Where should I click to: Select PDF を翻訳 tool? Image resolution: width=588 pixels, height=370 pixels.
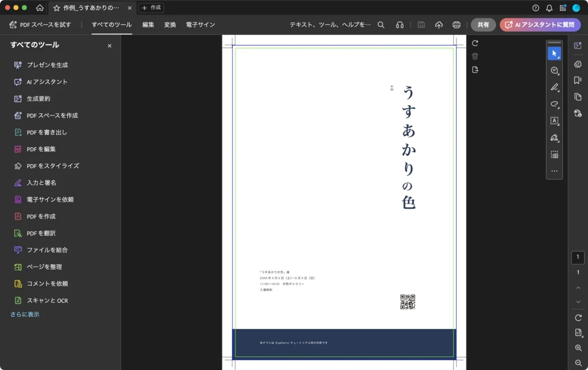click(x=35, y=233)
